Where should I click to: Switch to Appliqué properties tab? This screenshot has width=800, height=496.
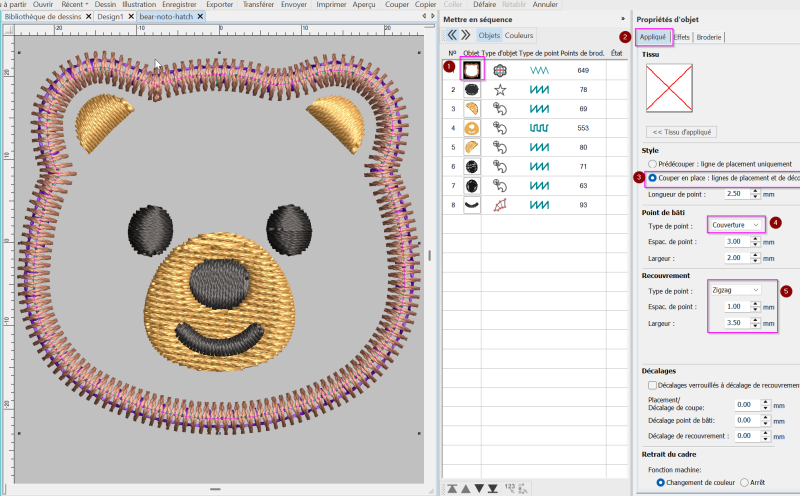pos(653,37)
